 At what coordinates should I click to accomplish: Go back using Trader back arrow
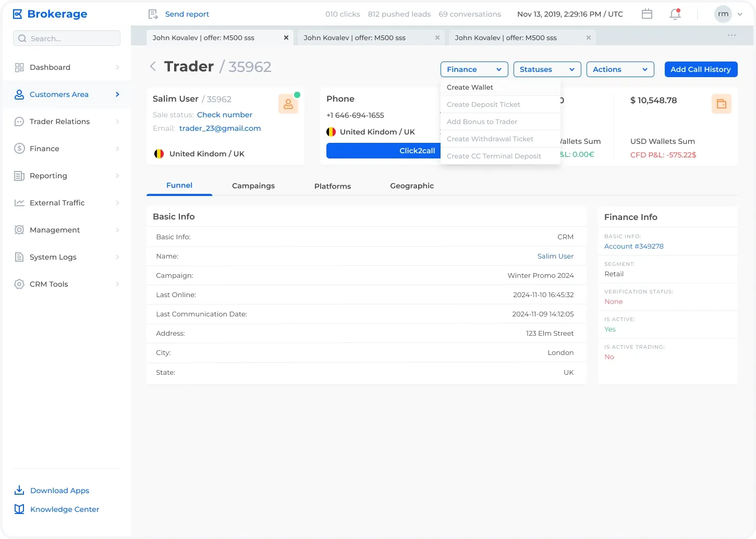[153, 66]
